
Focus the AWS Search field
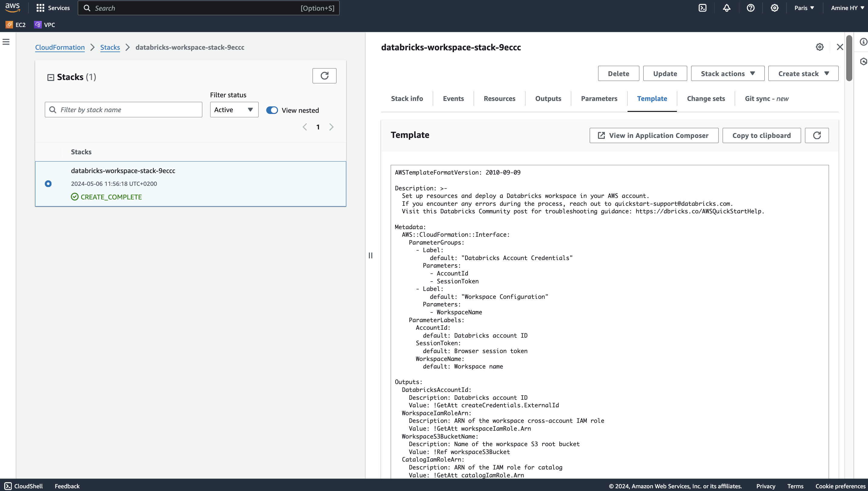click(209, 8)
